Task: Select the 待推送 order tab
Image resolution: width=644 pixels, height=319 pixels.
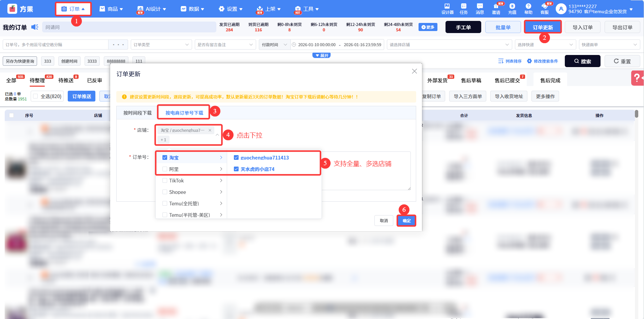Action: coord(66,80)
